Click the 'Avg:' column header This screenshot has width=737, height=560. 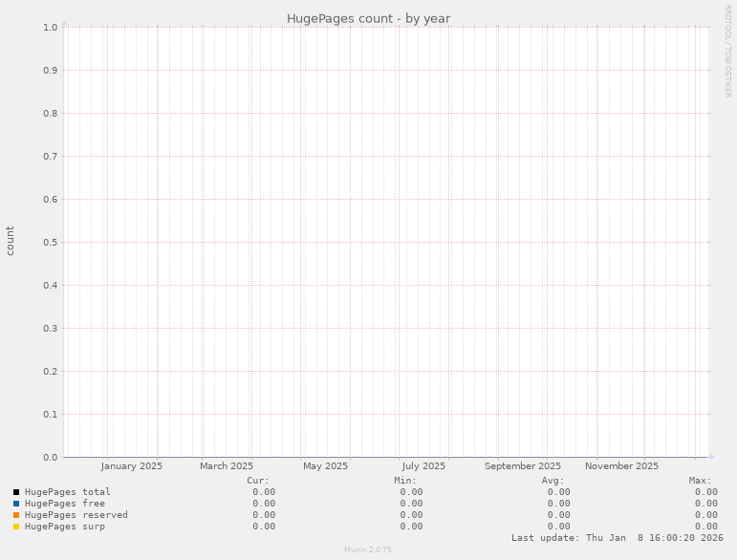553,481
